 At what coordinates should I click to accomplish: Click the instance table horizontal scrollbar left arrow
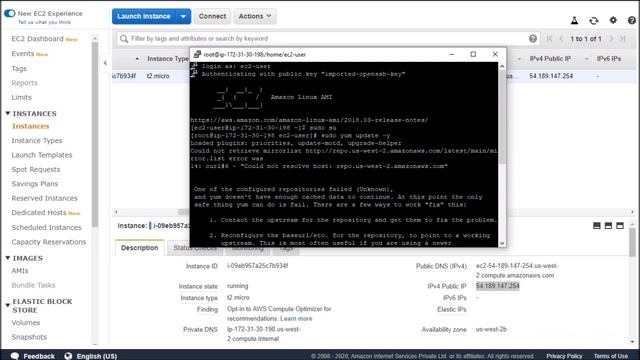(x=116, y=212)
